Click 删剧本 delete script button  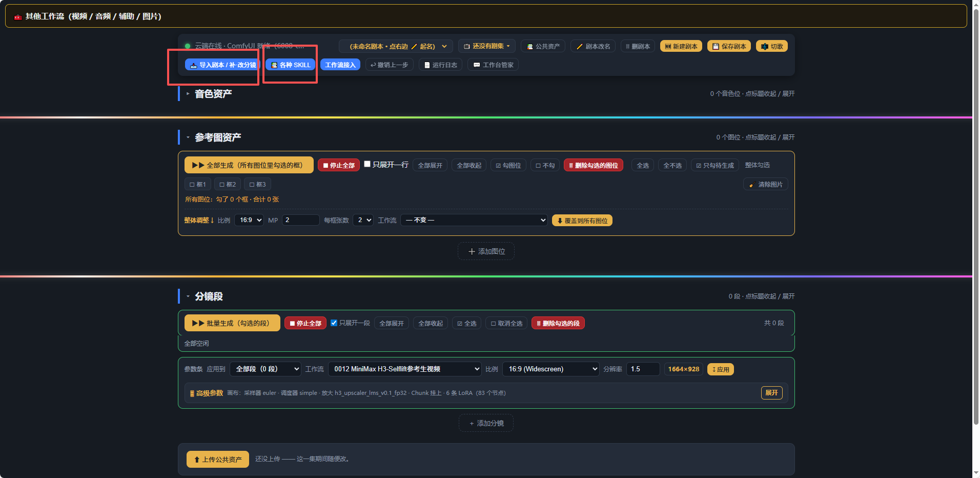click(638, 46)
